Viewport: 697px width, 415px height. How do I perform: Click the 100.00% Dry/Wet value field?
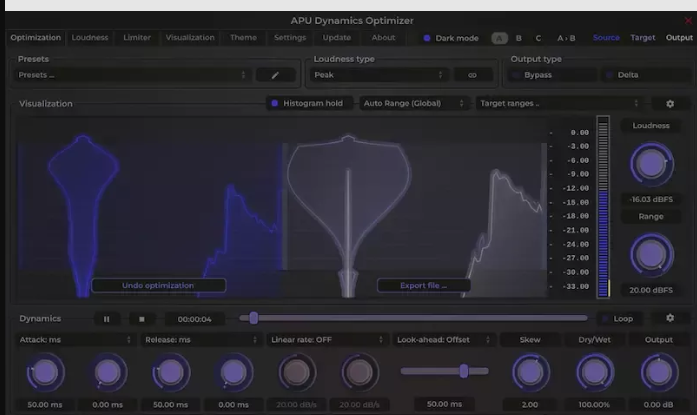click(594, 405)
